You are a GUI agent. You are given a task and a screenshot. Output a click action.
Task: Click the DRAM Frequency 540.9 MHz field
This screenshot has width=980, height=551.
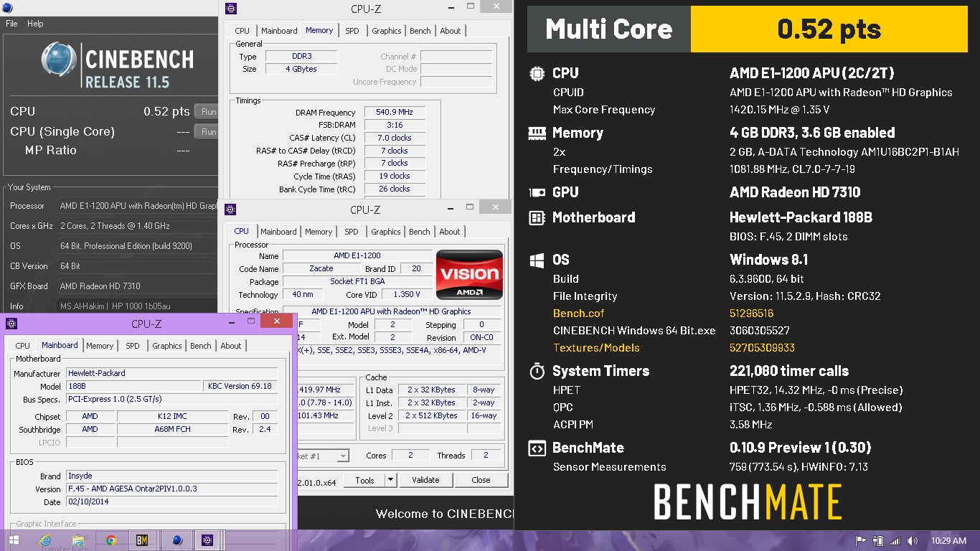(x=395, y=113)
